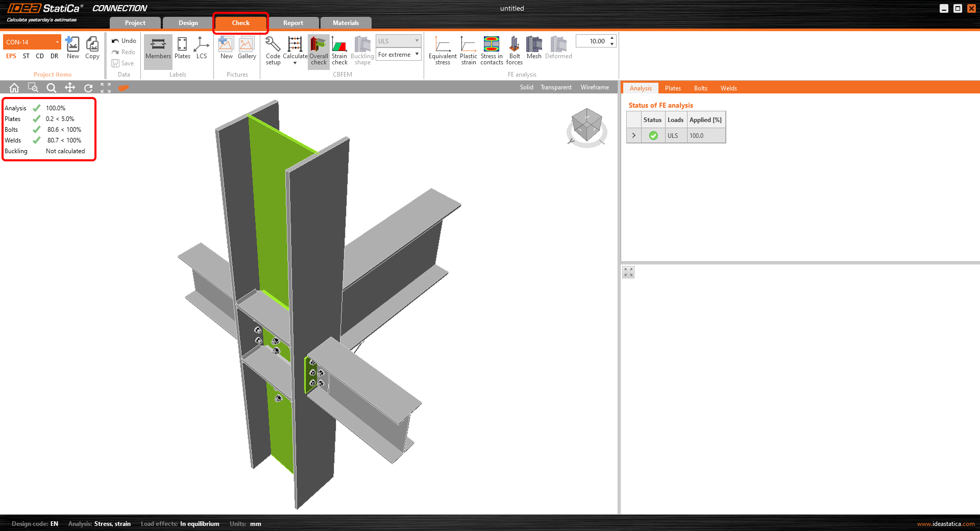Open the picture Gallery
980x531 pixels.
pos(247,49)
